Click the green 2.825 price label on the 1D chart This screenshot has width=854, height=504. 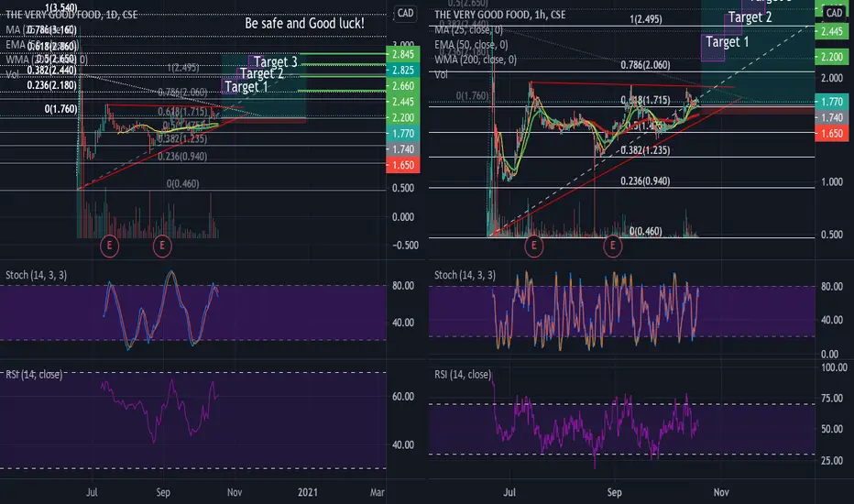(x=403, y=70)
